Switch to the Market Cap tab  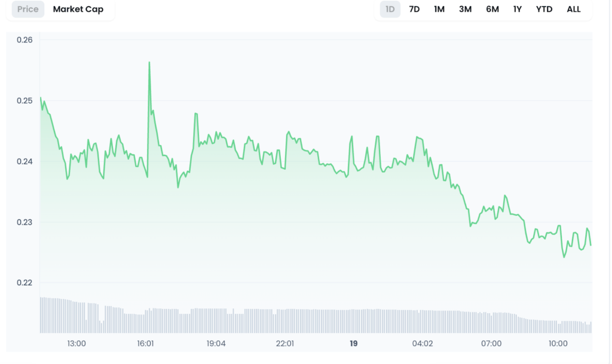(x=78, y=10)
